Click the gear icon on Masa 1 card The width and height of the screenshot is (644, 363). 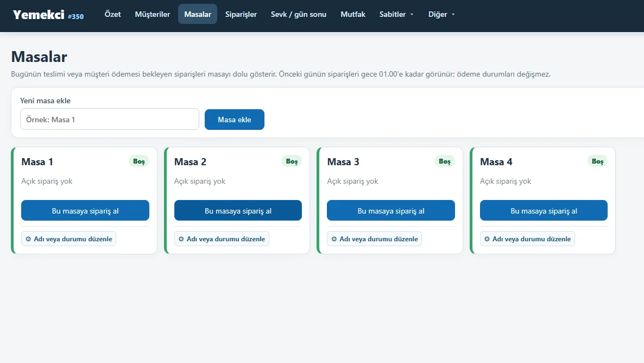[x=28, y=239]
